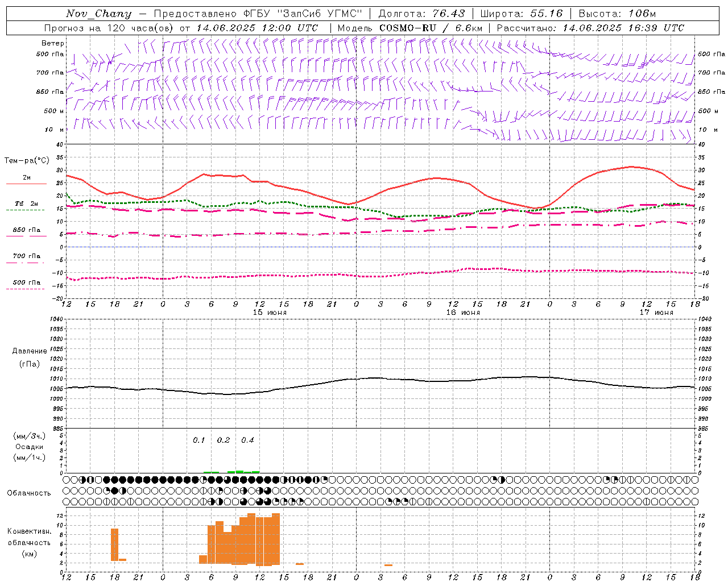Click the Осадки precipitation label
This screenshot has width=728, height=582.
(x=29, y=447)
